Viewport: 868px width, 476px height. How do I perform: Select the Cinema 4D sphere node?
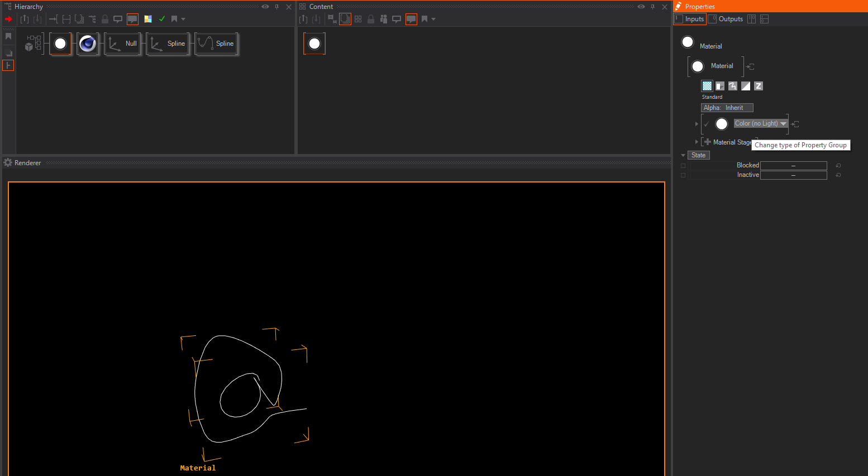[88, 44]
